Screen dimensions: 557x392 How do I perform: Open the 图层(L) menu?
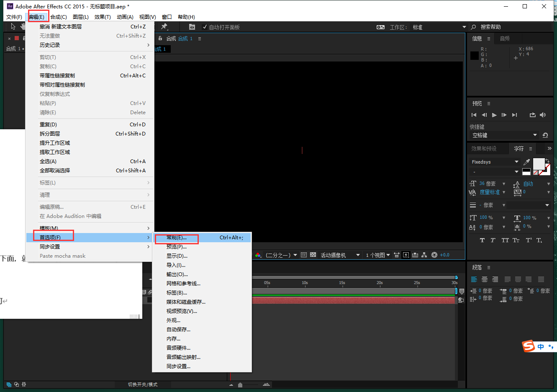tap(81, 17)
